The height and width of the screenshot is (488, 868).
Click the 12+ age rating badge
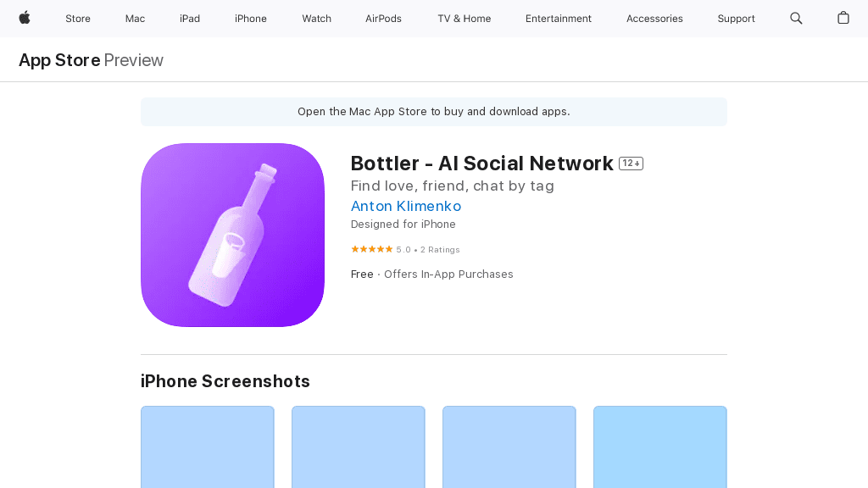(x=631, y=163)
